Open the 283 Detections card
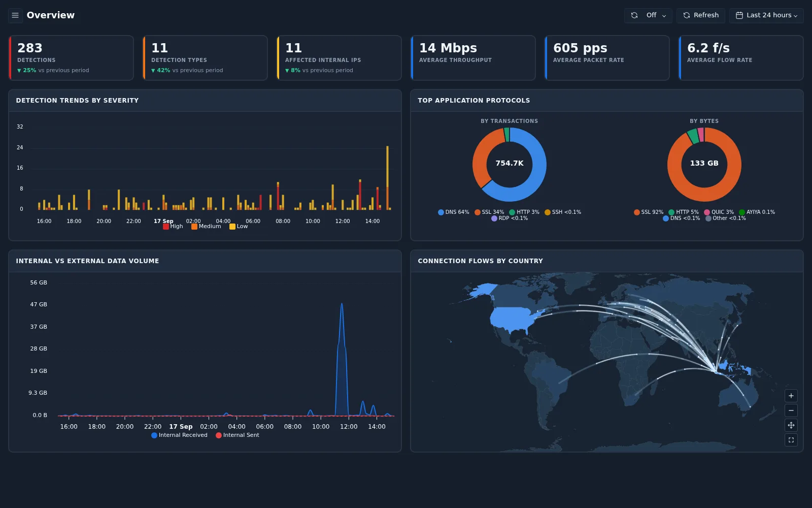Viewport: 812px width, 508px height. click(x=71, y=58)
